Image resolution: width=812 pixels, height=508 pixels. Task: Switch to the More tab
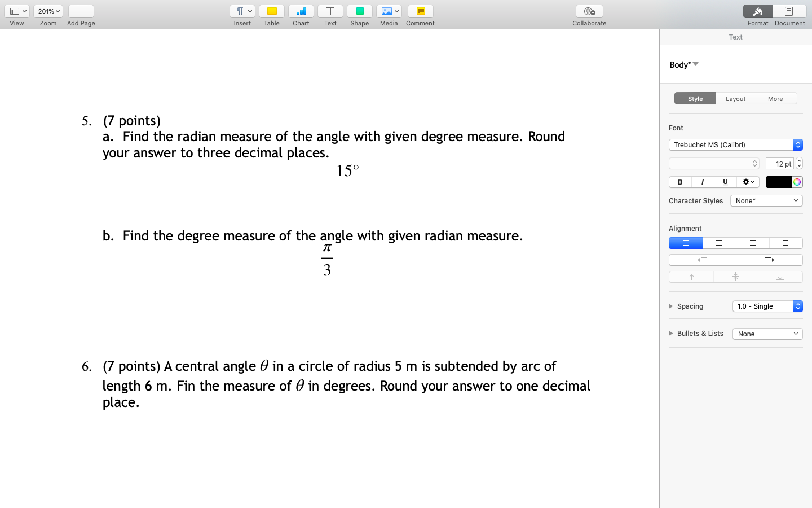click(x=776, y=98)
